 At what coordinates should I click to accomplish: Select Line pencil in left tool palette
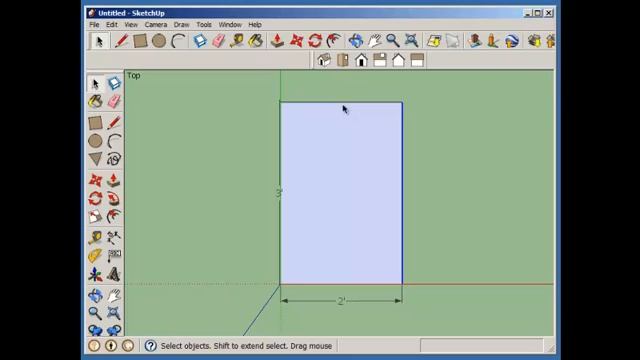coord(114,123)
